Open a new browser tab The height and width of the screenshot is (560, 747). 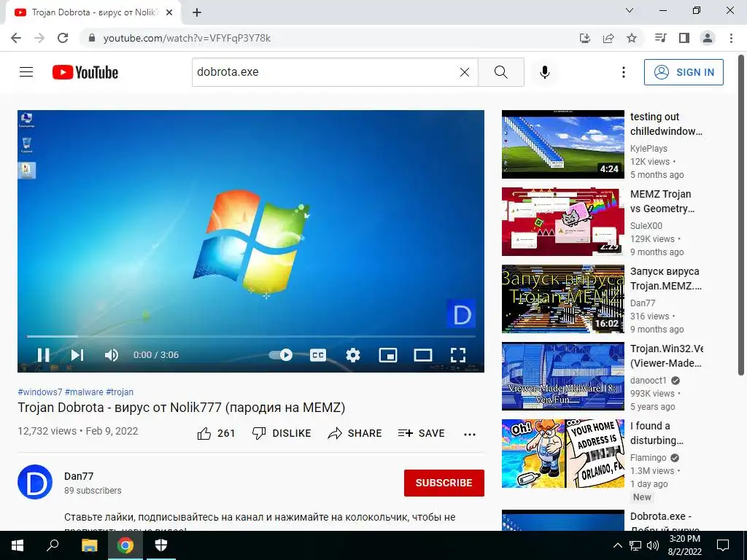(x=197, y=12)
